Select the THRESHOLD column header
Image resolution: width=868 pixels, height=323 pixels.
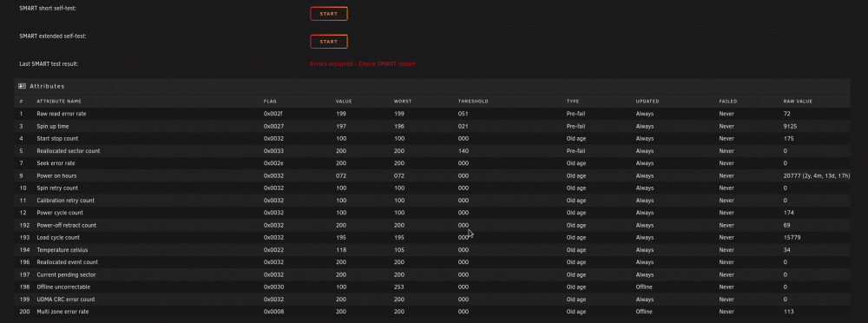pos(473,102)
